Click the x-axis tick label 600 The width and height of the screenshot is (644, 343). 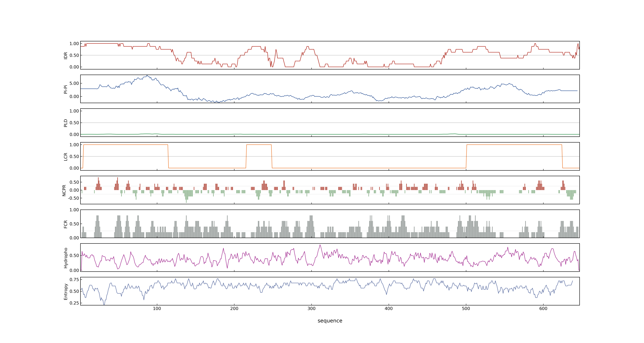point(543,309)
